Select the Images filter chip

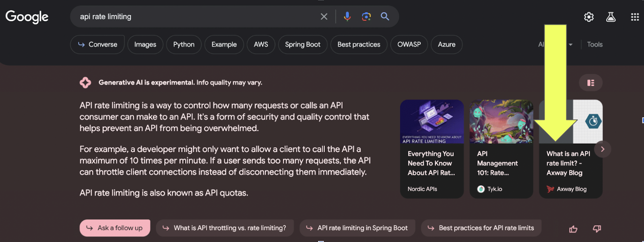(x=145, y=45)
